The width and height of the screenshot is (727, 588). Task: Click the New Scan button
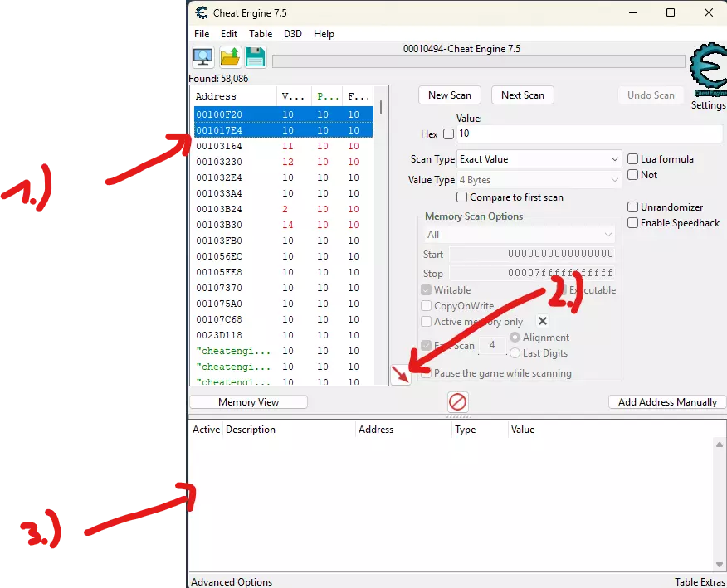pos(449,95)
